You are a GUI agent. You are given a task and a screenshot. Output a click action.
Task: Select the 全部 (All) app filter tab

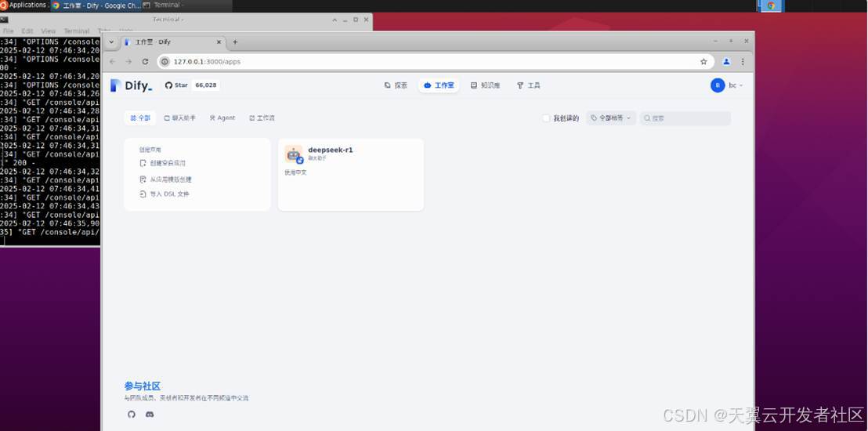click(x=140, y=118)
